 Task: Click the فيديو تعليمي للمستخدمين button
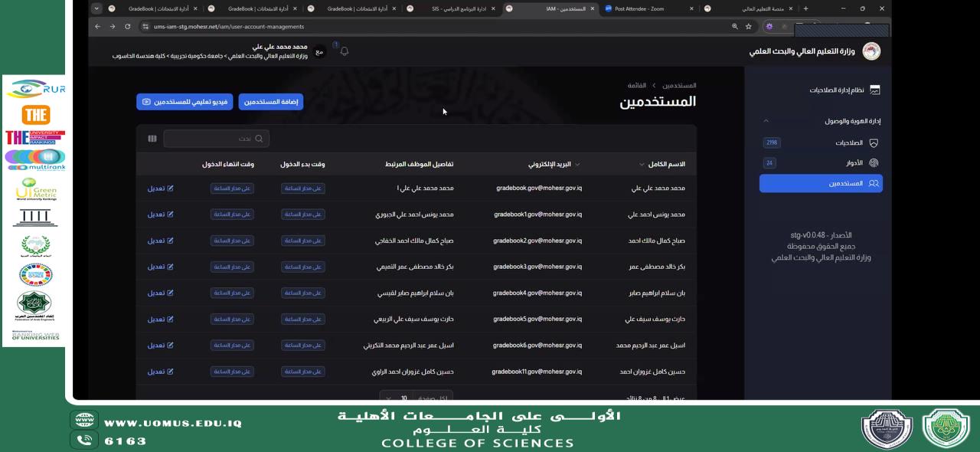[x=185, y=102]
